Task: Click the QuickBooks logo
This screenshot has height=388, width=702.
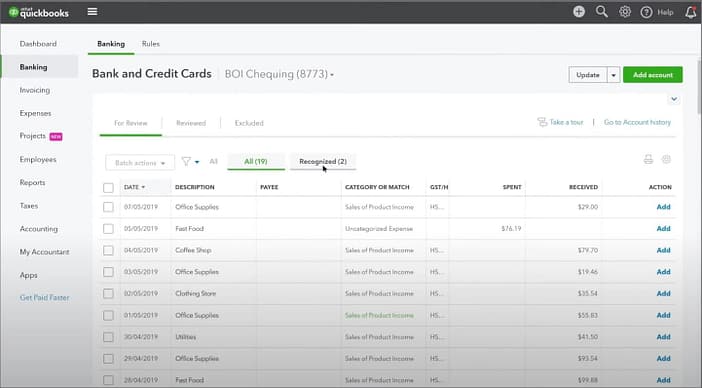Action: (x=39, y=12)
